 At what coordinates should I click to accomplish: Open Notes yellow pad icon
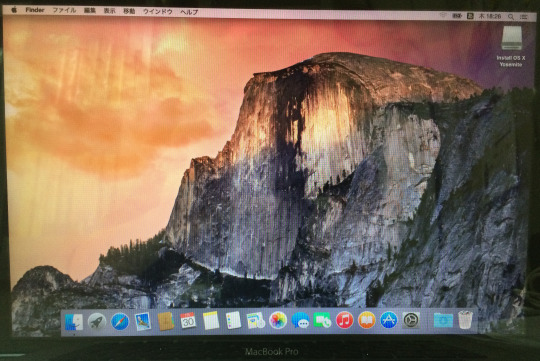click(x=211, y=321)
